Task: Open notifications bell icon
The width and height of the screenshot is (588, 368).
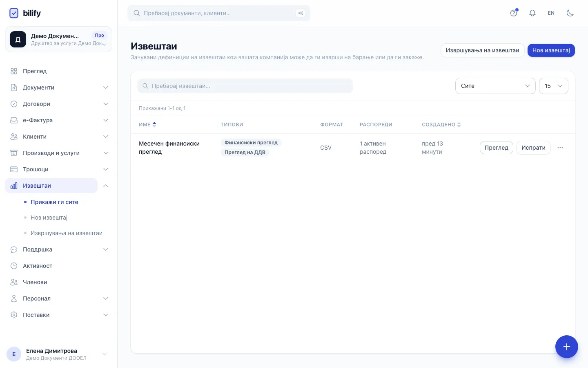Action: 532,13
